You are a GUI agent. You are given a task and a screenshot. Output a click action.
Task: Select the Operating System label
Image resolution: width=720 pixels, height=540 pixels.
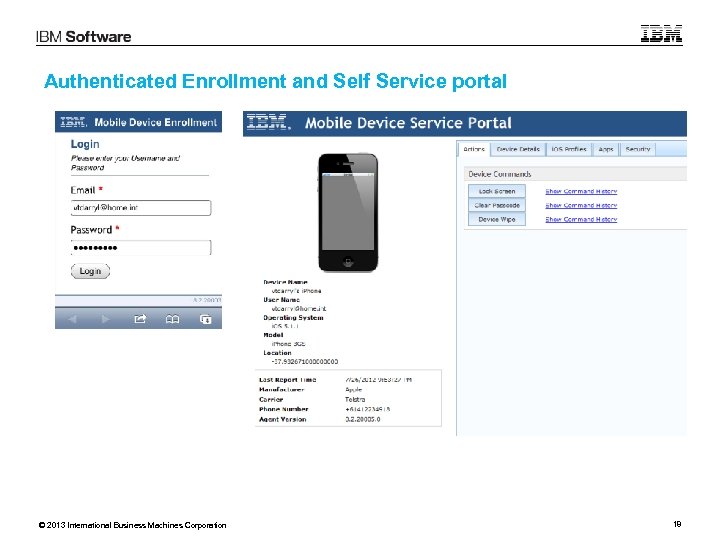pyautogui.click(x=293, y=317)
